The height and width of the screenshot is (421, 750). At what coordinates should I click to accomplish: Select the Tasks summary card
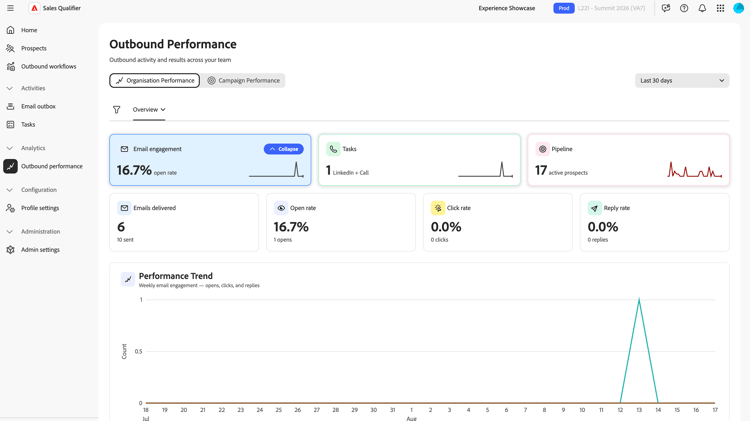pos(419,160)
